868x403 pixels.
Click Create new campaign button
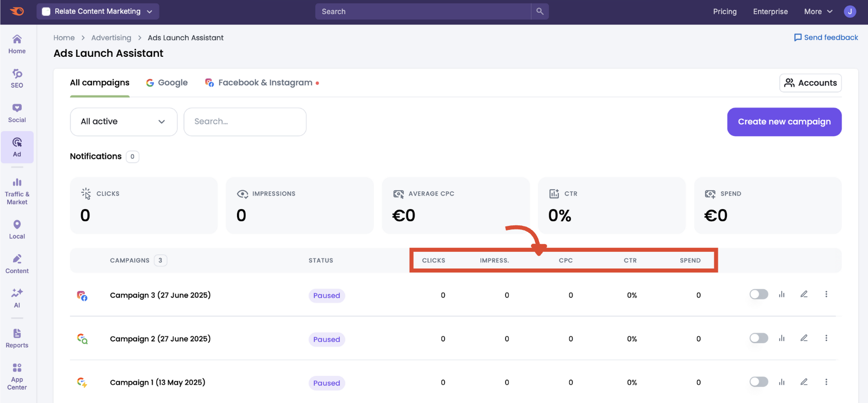pos(784,122)
